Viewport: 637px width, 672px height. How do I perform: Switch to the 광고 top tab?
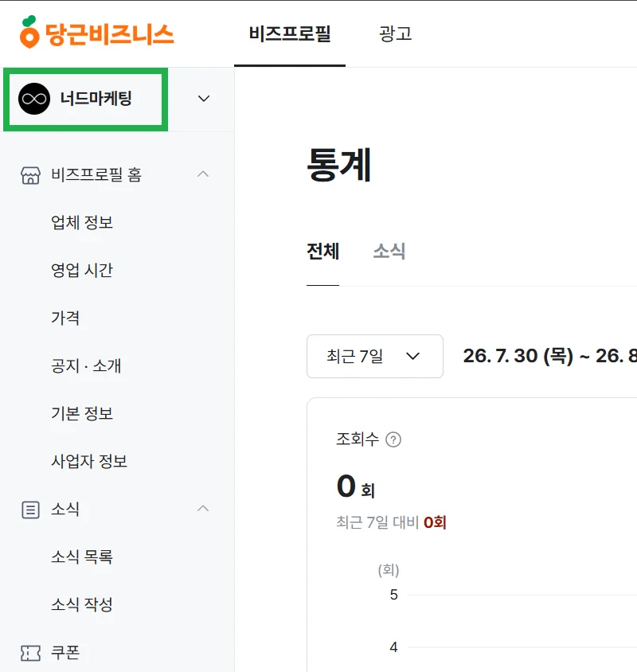coord(395,33)
